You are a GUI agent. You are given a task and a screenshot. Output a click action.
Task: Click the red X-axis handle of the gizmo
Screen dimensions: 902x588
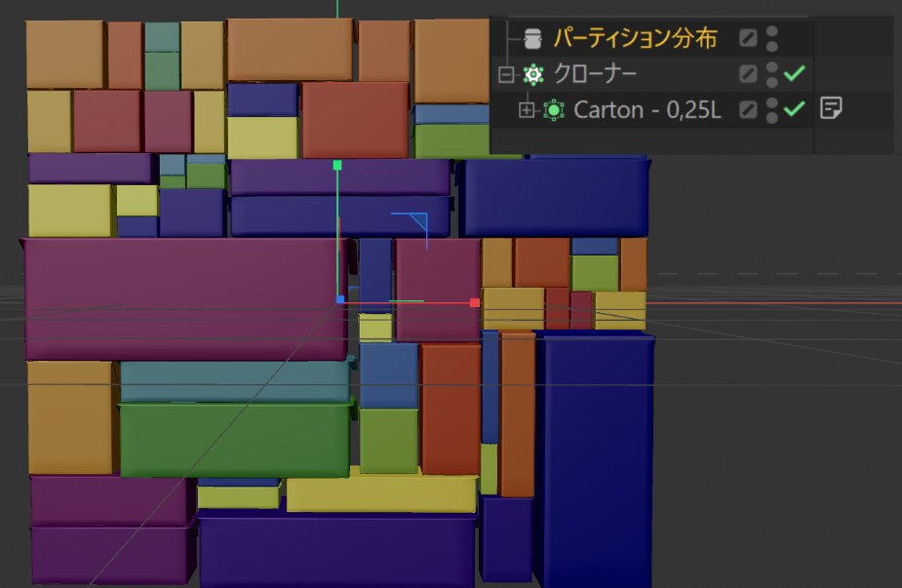pos(475,302)
